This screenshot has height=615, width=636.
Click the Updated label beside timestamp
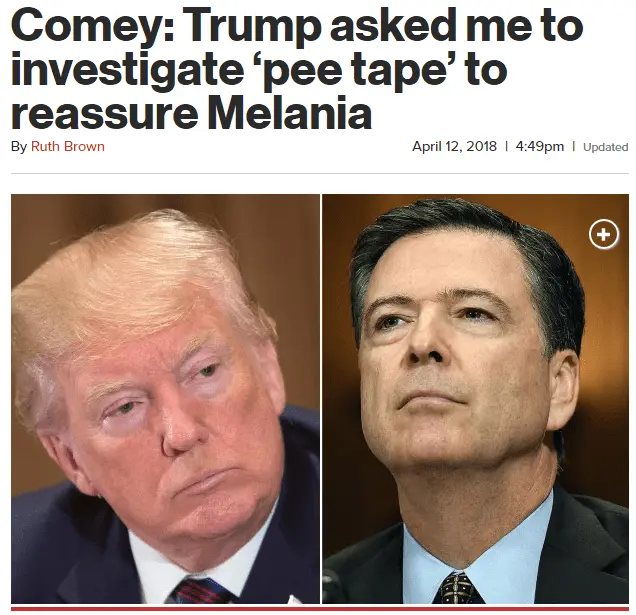tap(605, 147)
